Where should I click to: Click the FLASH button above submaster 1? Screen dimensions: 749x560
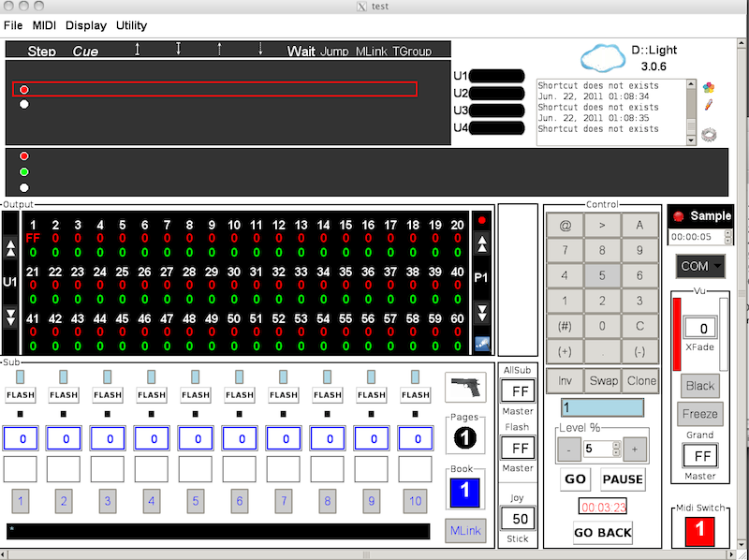20,395
